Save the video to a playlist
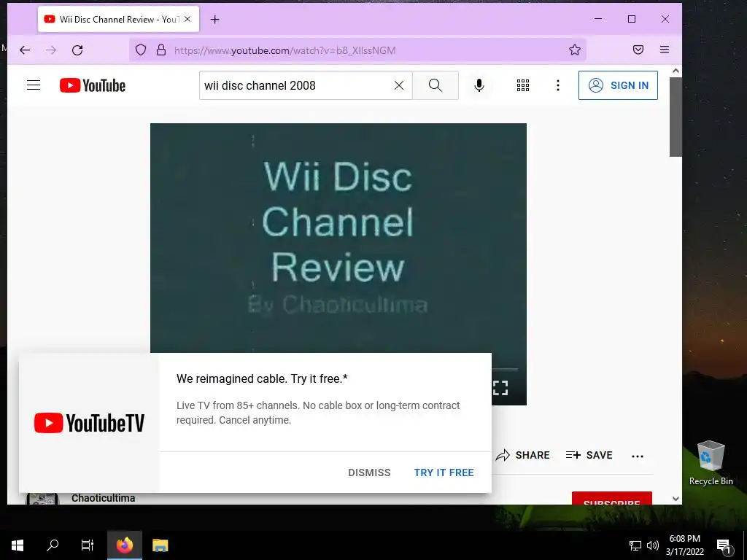This screenshot has width=747, height=560. (x=589, y=455)
